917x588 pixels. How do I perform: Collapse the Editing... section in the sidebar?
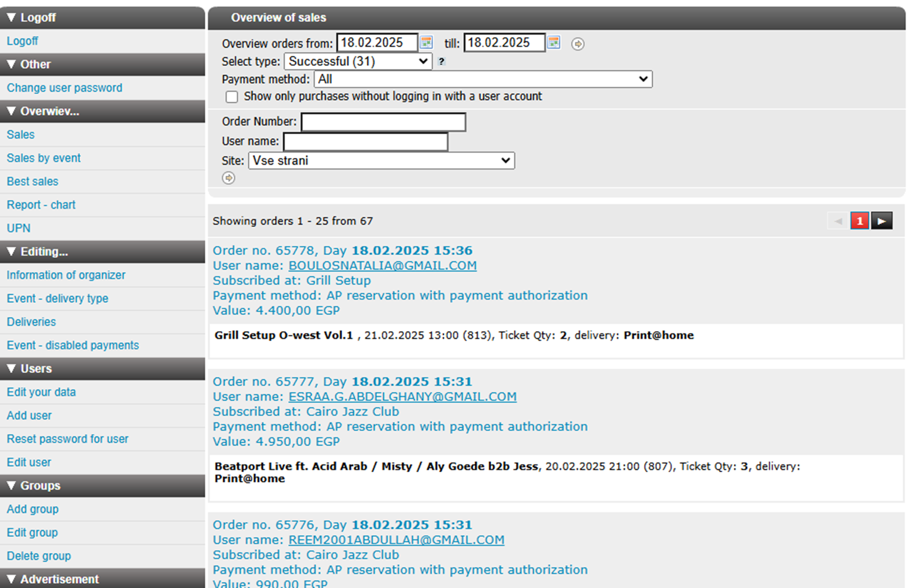click(x=103, y=252)
